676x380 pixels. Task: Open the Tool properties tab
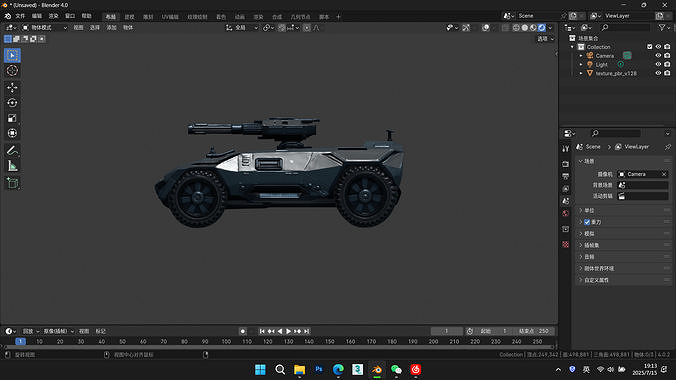[565, 148]
